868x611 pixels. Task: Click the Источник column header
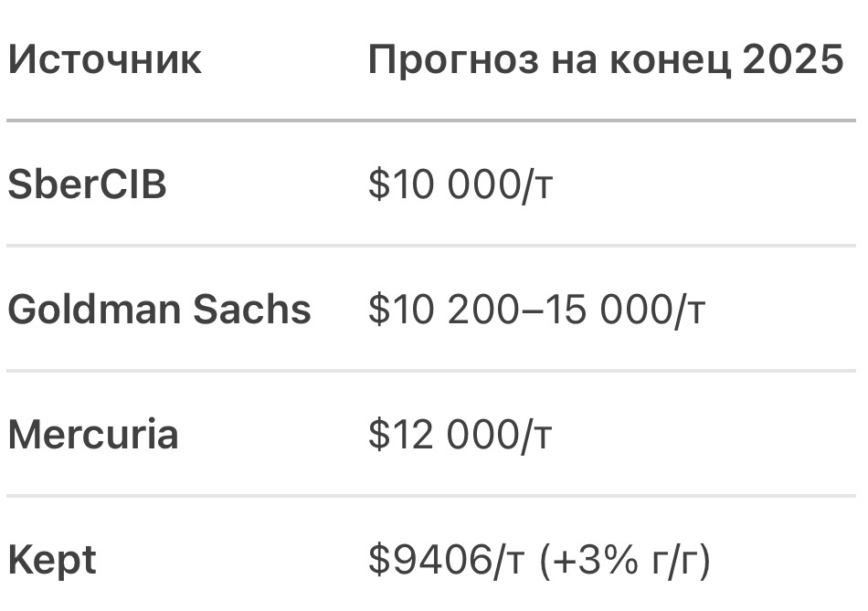104,60
